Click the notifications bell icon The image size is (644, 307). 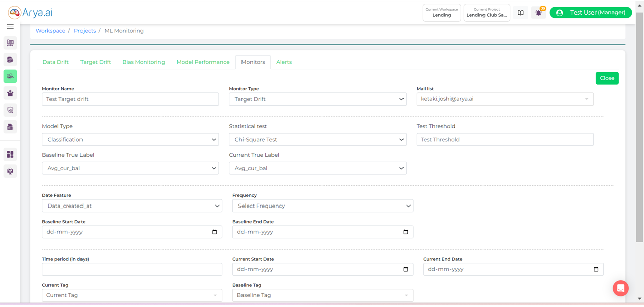tap(538, 13)
